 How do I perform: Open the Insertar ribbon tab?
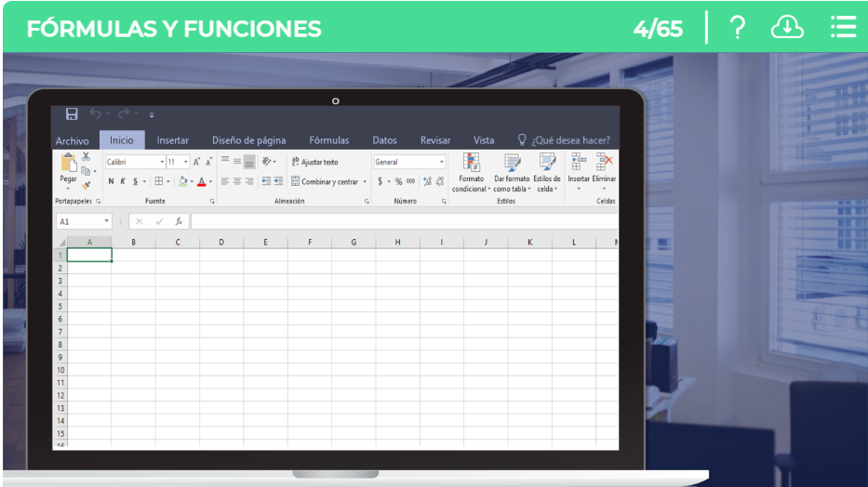point(173,140)
